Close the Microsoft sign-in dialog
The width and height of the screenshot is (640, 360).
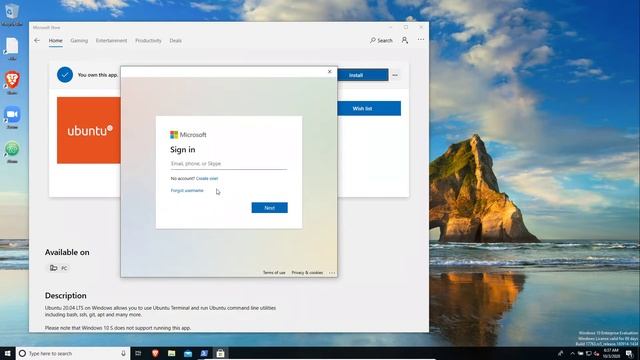tap(330, 71)
